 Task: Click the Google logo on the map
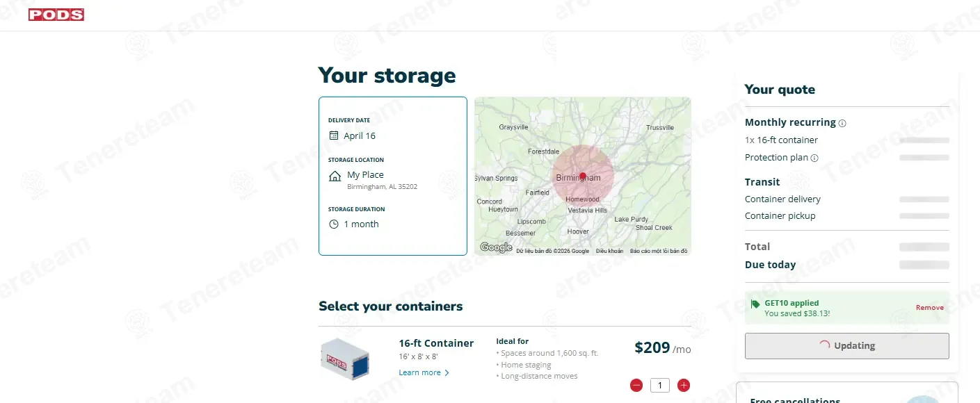496,247
